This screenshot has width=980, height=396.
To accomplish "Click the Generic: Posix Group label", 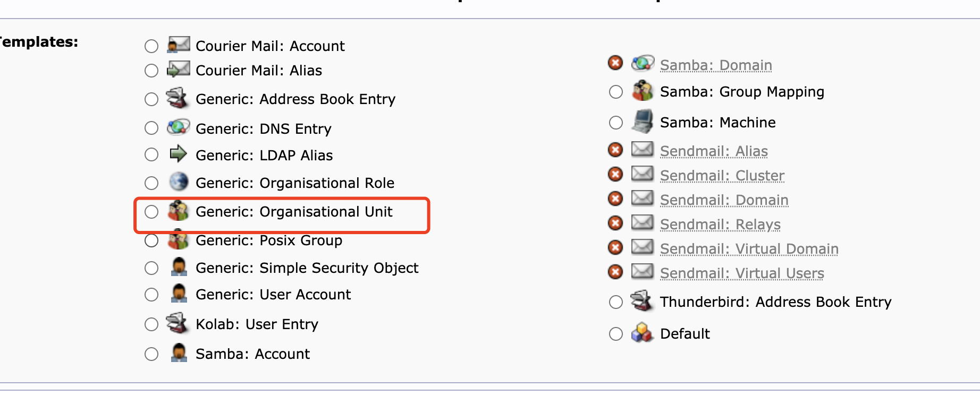I will 269,240.
